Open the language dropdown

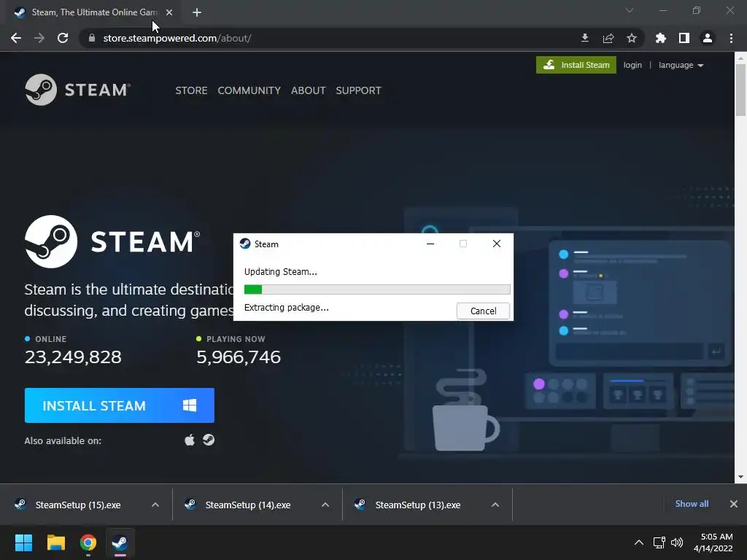point(681,65)
